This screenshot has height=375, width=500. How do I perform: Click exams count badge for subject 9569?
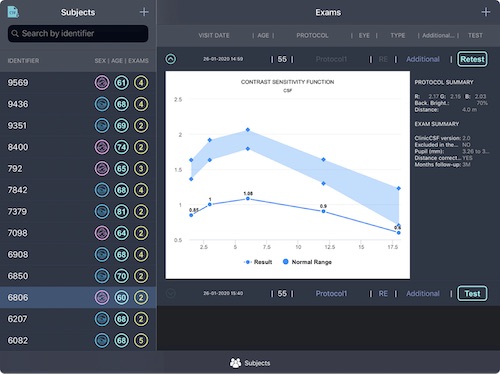pos(141,83)
